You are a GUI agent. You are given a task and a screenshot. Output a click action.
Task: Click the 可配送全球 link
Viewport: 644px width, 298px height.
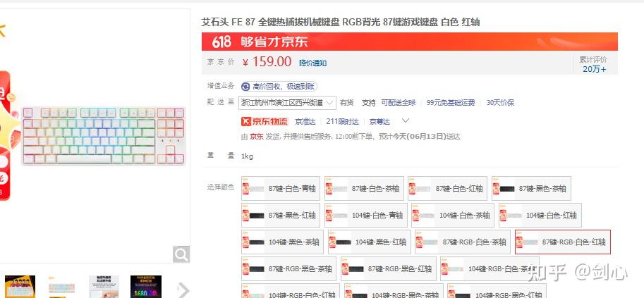(x=399, y=103)
